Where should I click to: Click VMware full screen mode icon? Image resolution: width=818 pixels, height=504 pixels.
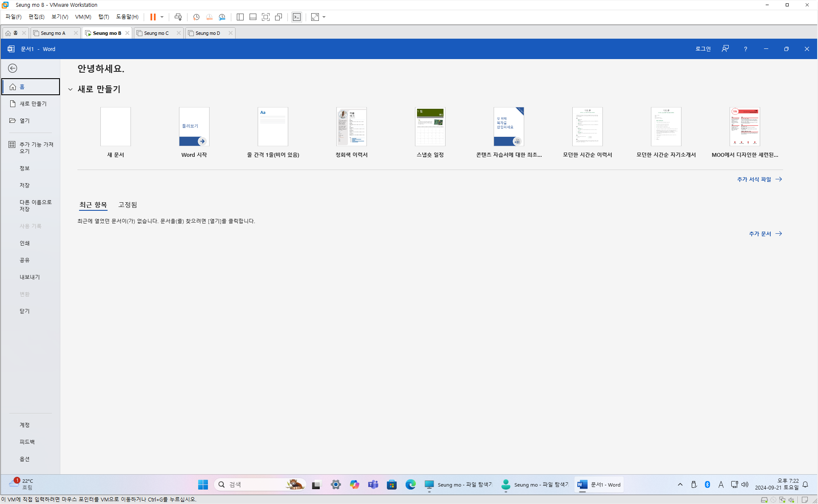pos(266,17)
